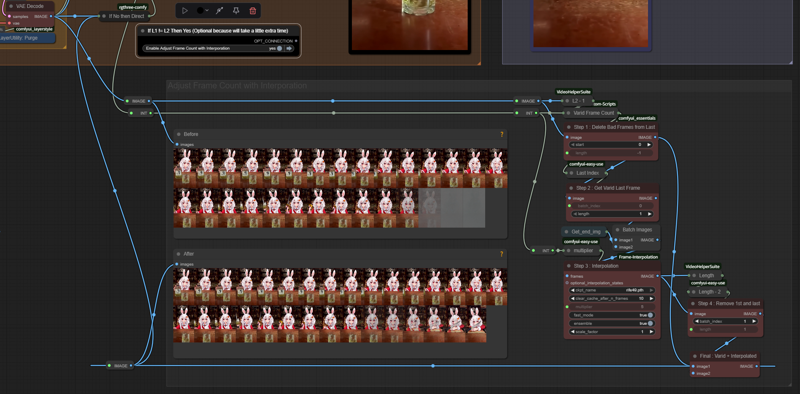Increase start value in Step 1 node
Image resolution: width=800 pixels, height=394 pixels.
(x=648, y=144)
